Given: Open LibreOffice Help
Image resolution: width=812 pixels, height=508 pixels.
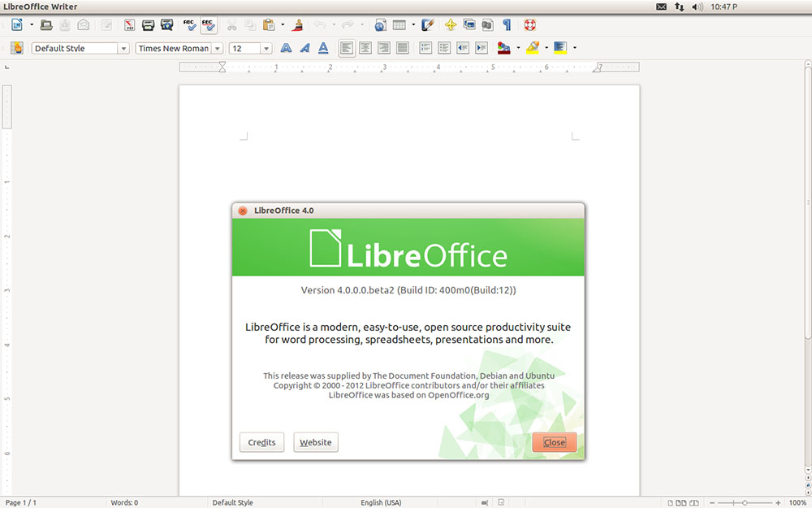Looking at the screenshot, I should pos(530,25).
